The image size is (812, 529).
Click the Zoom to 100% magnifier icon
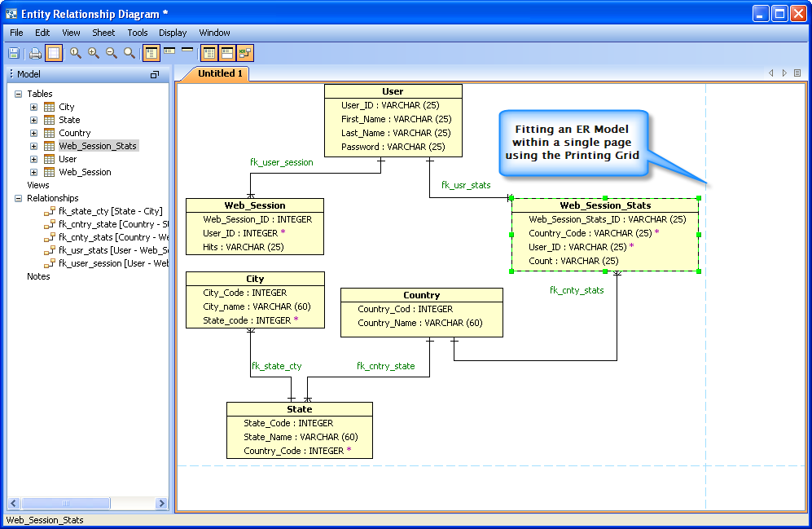76,53
